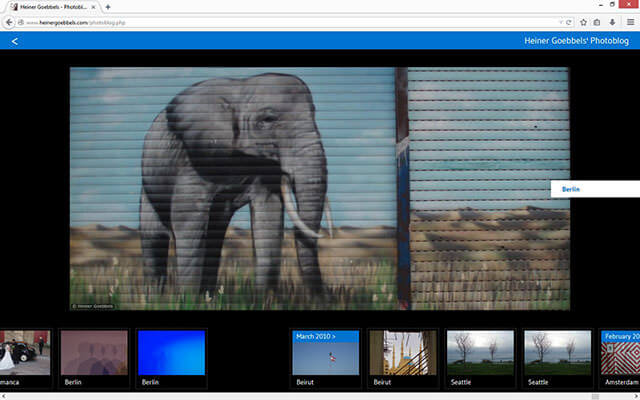Image resolution: width=640 pixels, height=400 pixels.
Task: Select the Heiner Goebbels - Photoblog browser tab
Action: [53, 7]
